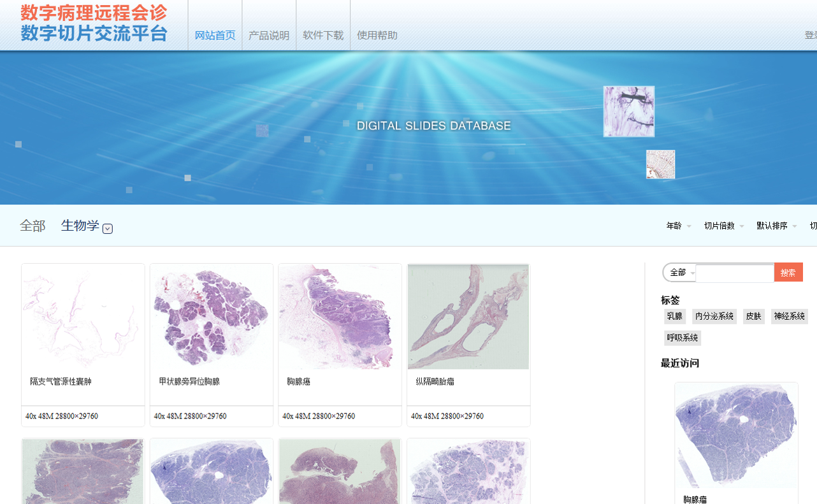Filter by the 乳腺 tag
This screenshot has height=504, width=817.
675,316
